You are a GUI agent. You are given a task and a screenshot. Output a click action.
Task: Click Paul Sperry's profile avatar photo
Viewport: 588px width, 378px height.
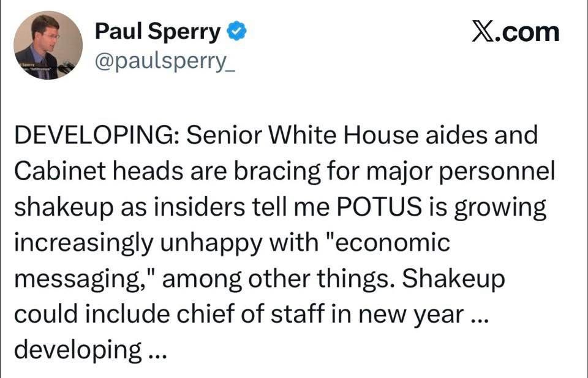[48, 46]
